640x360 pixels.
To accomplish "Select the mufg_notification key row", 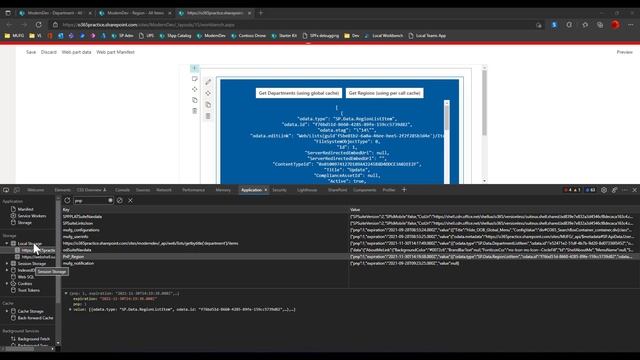I will tap(205, 263).
